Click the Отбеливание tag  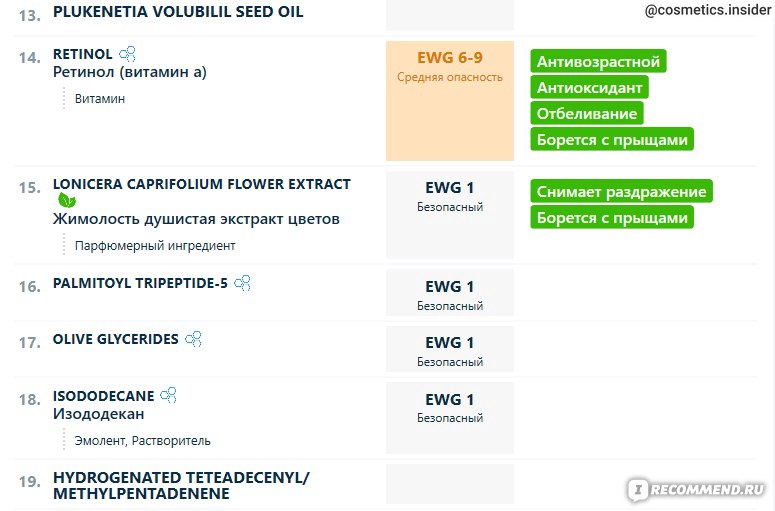587,114
